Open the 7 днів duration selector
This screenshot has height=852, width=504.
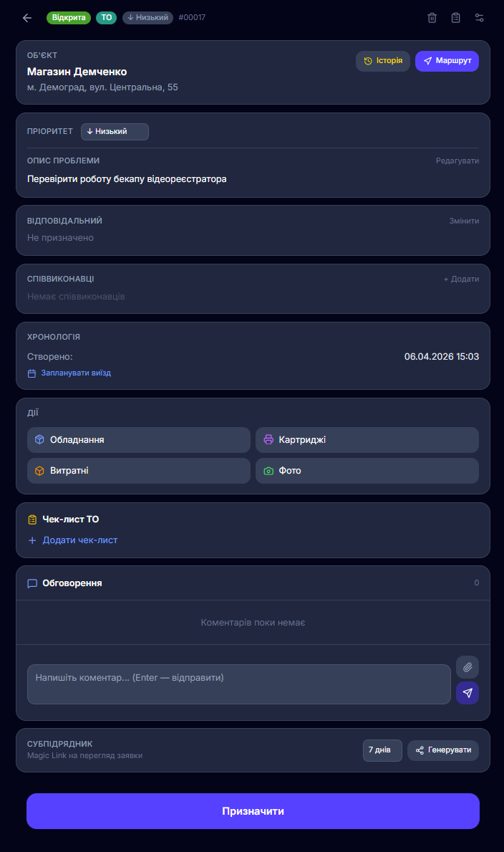pyautogui.click(x=382, y=750)
